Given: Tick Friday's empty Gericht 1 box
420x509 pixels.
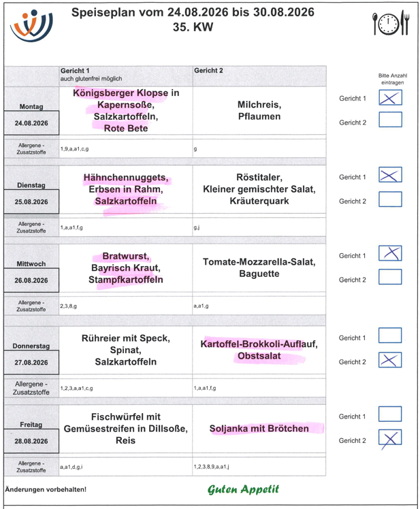Looking at the screenshot, I should click(x=390, y=414).
